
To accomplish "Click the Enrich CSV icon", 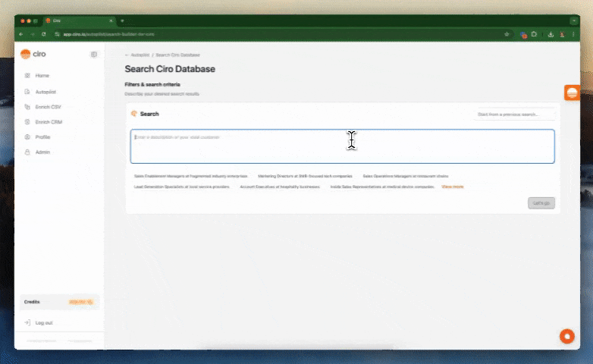I will 27,107.
